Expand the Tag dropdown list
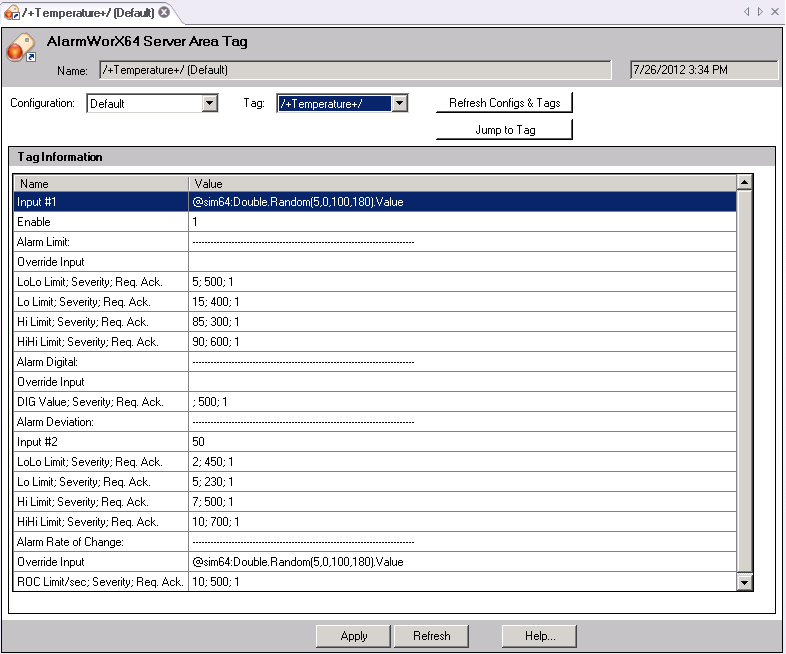This screenshot has height=654, width=786. point(399,103)
